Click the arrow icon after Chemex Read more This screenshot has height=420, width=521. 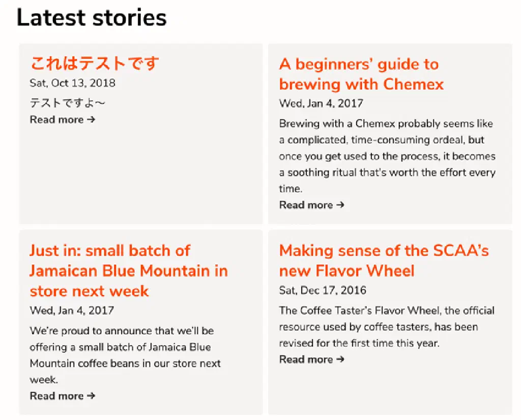340,205
